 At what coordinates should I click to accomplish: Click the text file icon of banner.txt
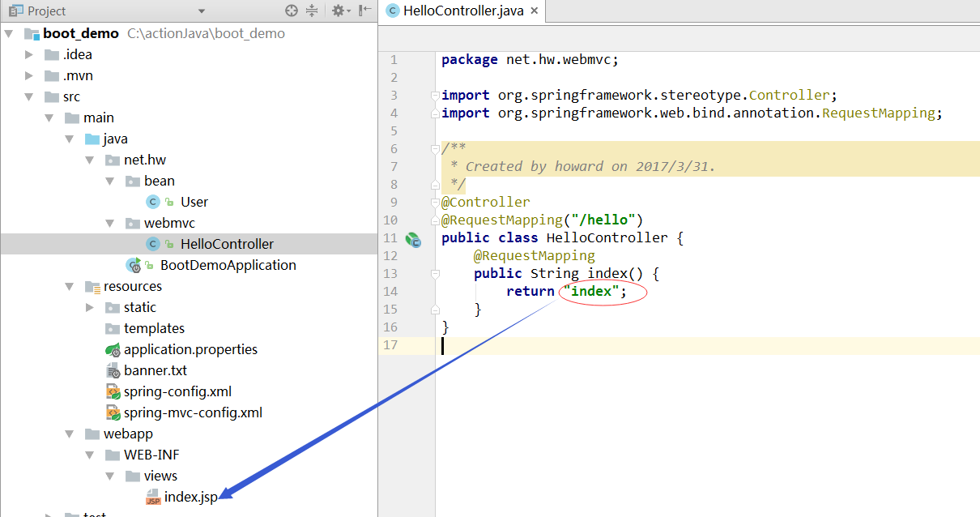(x=113, y=370)
